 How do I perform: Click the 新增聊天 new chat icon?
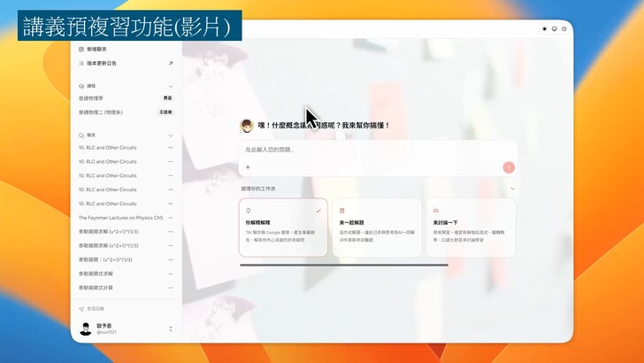(81, 50)
